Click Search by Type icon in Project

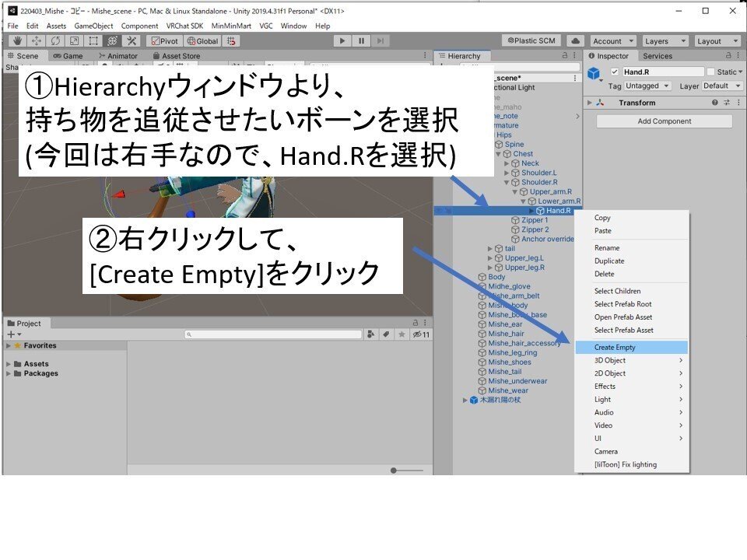point(371,334)
